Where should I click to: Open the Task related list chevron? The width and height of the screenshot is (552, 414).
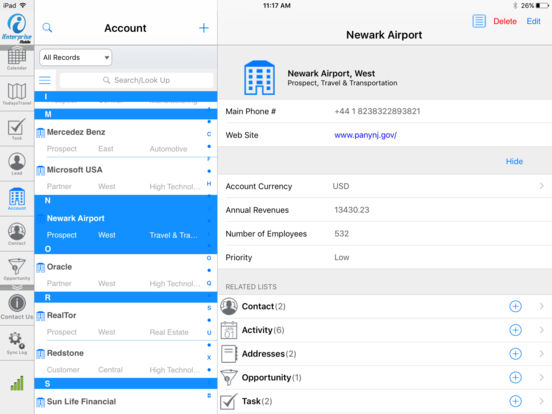(x=541, y=401)
